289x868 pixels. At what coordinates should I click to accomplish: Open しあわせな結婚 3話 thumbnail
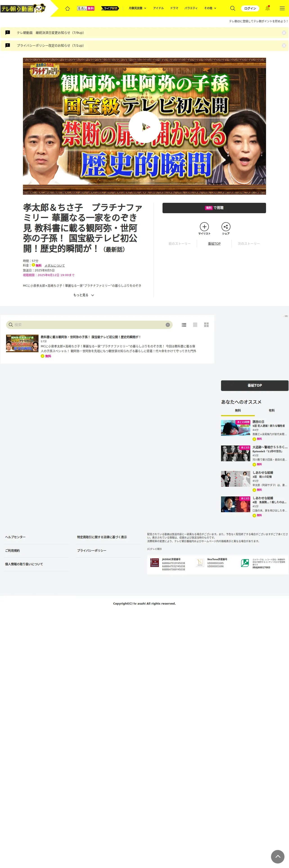[x=235, y=479]
